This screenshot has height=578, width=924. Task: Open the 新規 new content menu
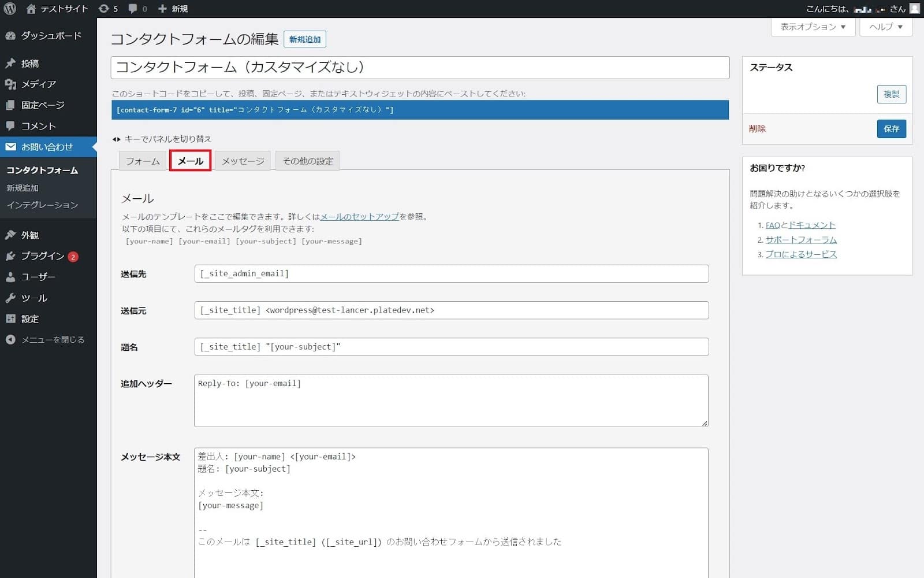173,9
